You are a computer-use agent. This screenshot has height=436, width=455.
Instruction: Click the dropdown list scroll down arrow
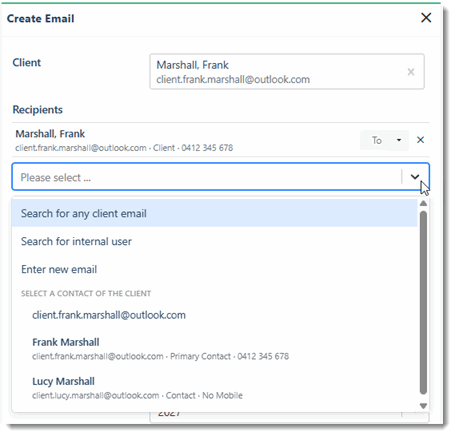[x=423, y=406]
